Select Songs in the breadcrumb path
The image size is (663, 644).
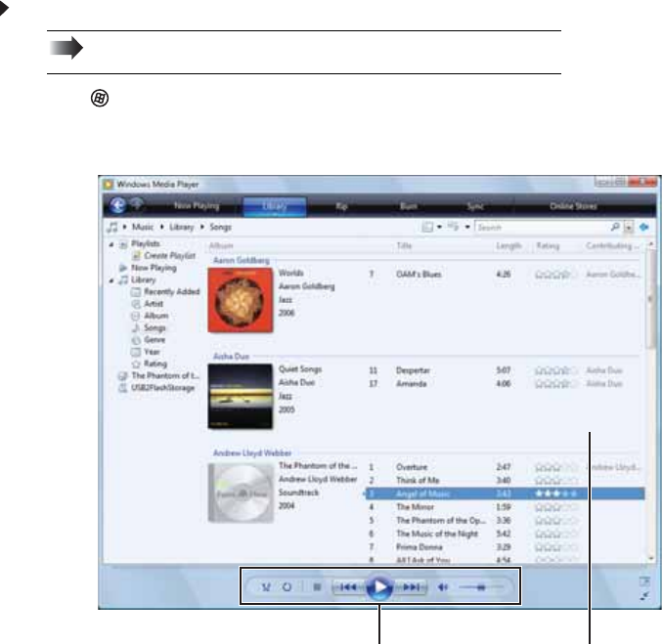click(220, 227)
